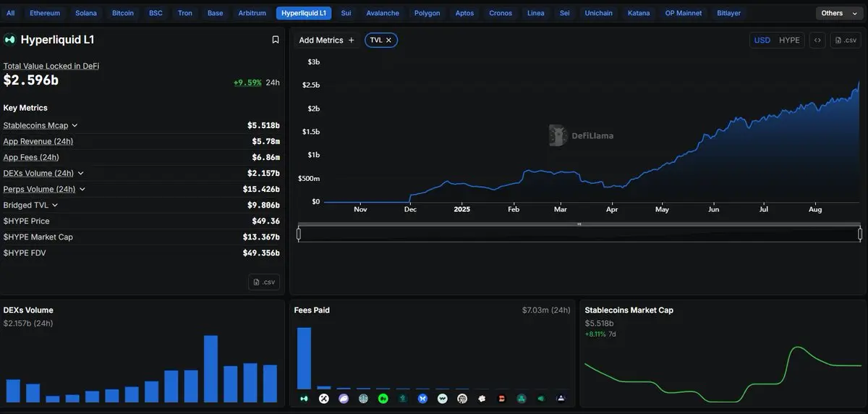The height and width of the screenshot is (414, 868).
Task: Select the OP Mainnet tab
Action: [684, 13]
